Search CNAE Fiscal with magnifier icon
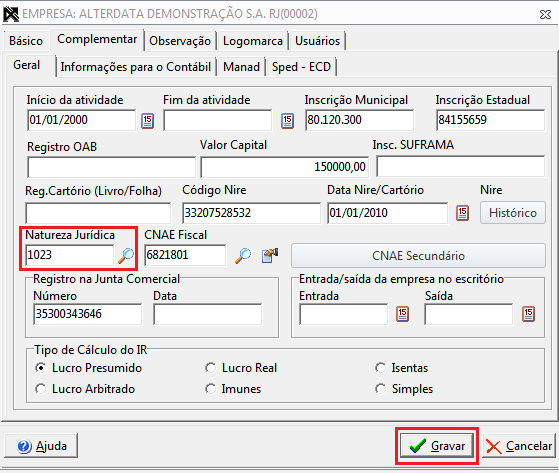 (x=243, y=256)
